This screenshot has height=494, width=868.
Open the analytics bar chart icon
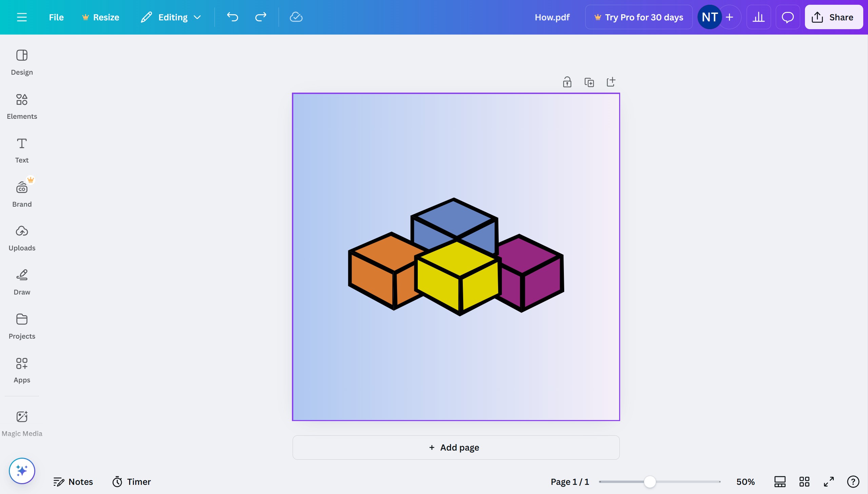pyautogui.click(x=758, y=17)
